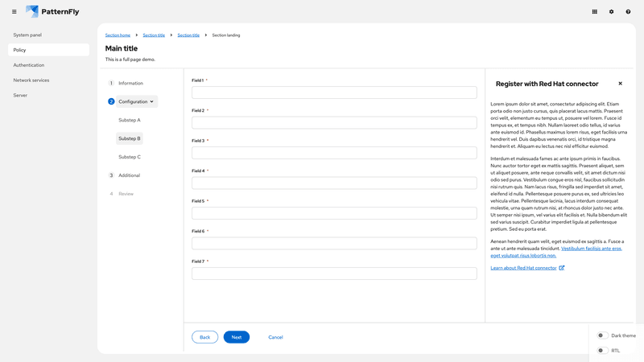
Task: Focus the Field 4 input
Action: click(x=334, y=183)
